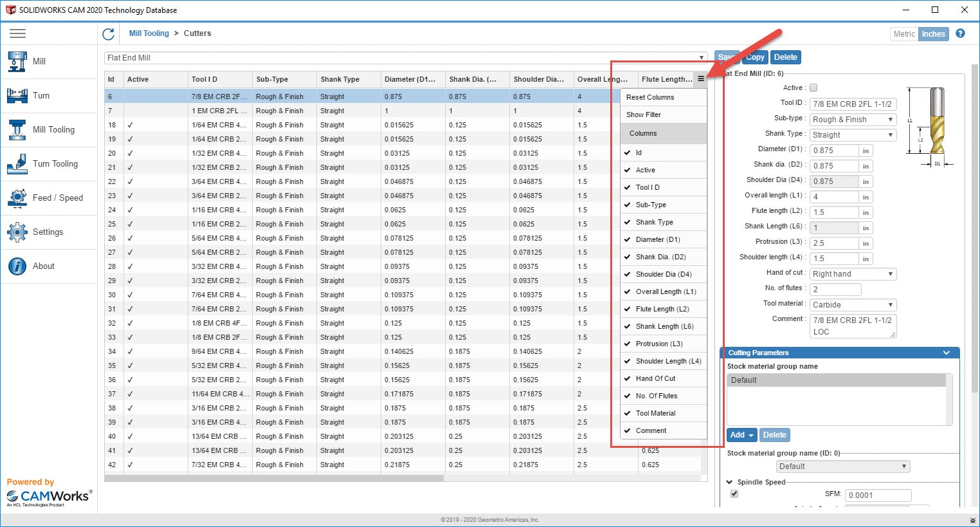Image resolution: width=980 pixels, height=527 pixels.
Task: Open the Tool material Carbide dropdown
Action: click(853, 305)
